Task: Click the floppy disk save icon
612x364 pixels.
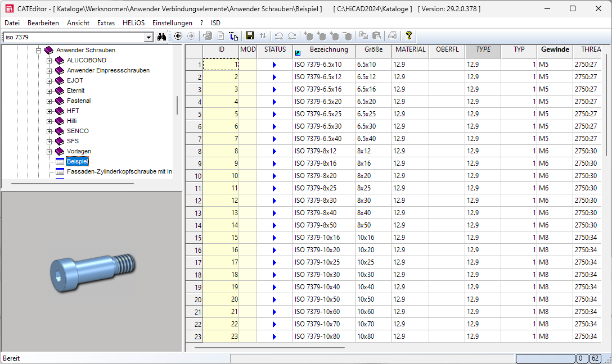Action: point(250,36)
